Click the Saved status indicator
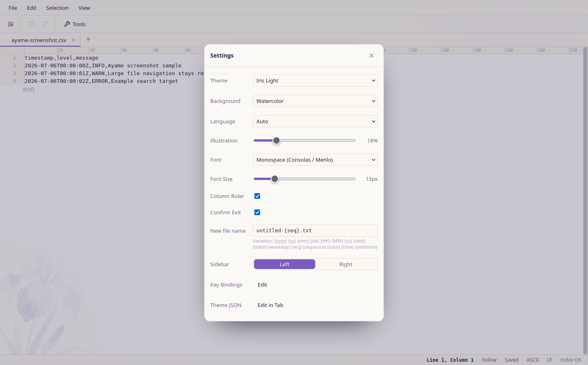The width and height of the screenshot is (588, 365). pos(512,360)
